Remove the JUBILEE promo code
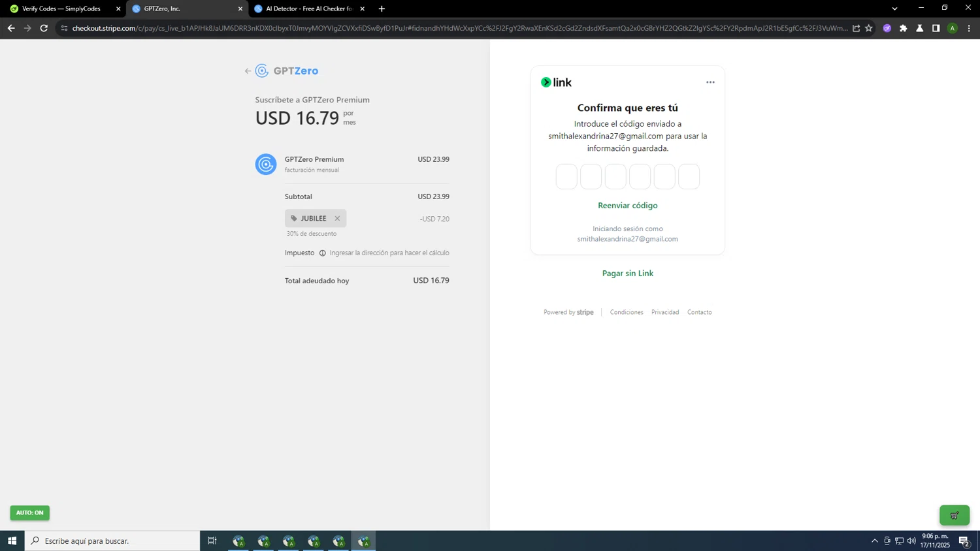Screen dimensions: 980x551 point(337,219)
